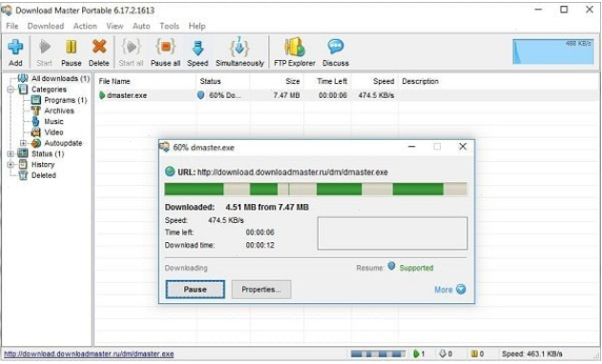602x364 pixels.
Task: Click status bar segmented progress indicator
Action: (378, 354)
